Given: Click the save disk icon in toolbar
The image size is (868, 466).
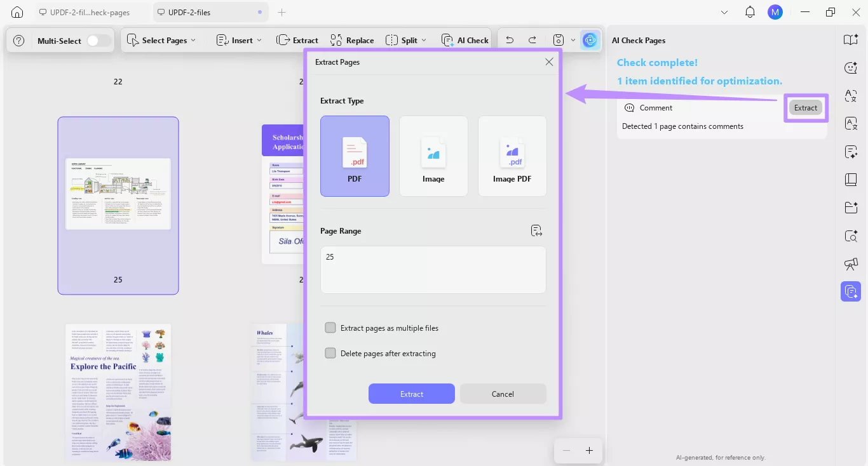Looking at the screenshot, I should click(x=559, y=40).
